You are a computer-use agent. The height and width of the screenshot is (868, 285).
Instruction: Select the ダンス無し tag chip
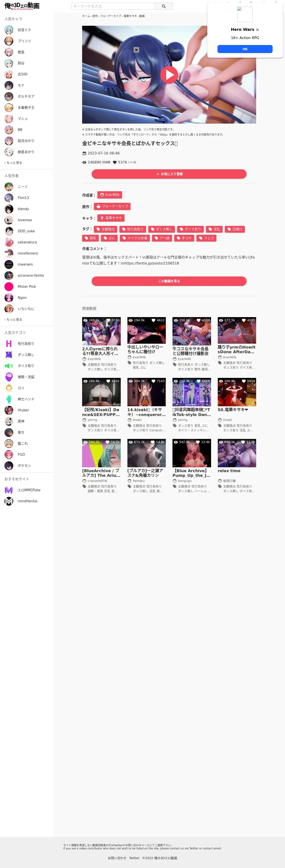(x=161, y=229)
